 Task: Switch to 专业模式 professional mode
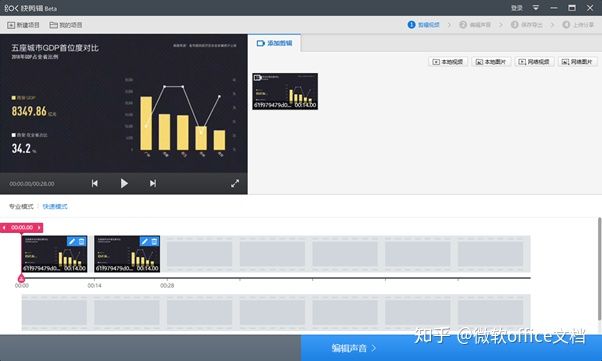pyautogui.click(x=22, y=207)
